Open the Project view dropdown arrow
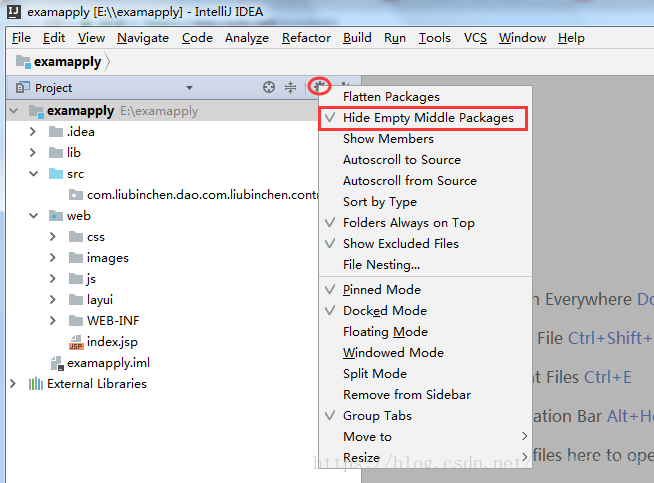 [189, 88]
